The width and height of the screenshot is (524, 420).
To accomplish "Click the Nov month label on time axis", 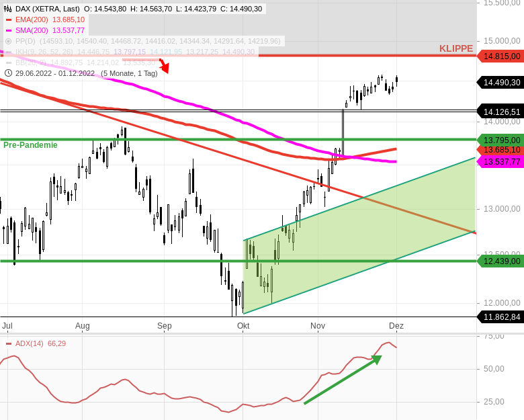I will [318, 326].
